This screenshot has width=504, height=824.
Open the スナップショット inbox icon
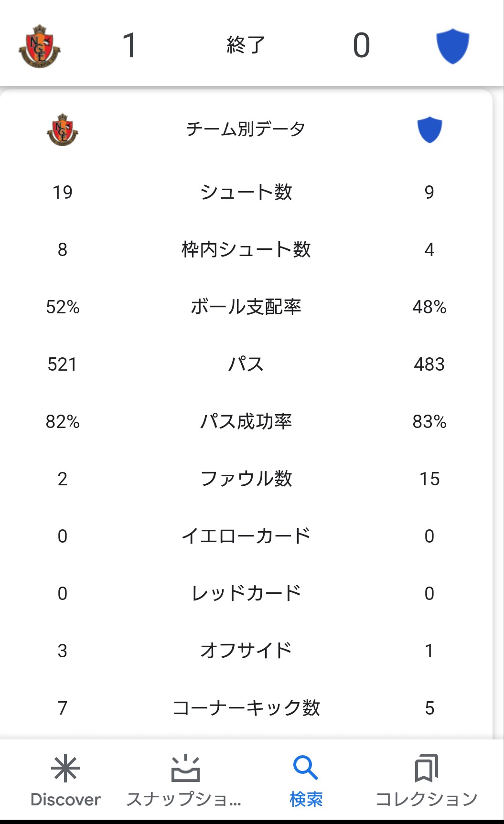pyautogui.click(x=185, y=768)
